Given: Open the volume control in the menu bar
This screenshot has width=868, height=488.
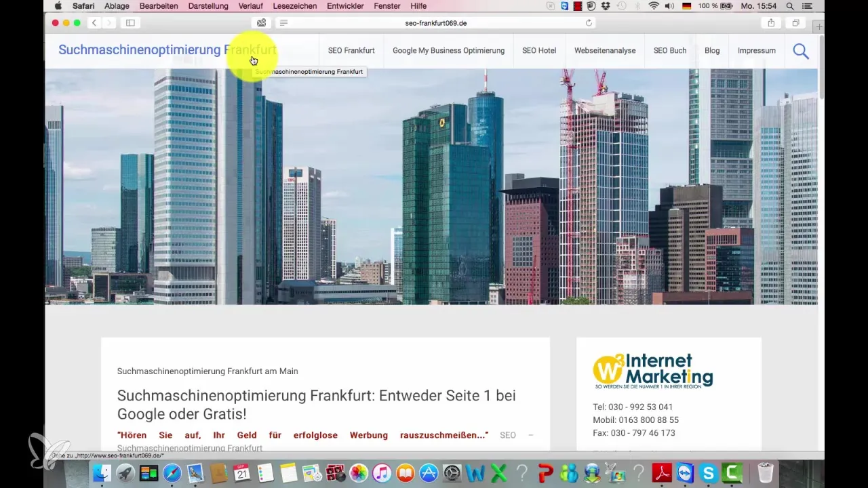Looking at the screenshot, I should 670,6.
